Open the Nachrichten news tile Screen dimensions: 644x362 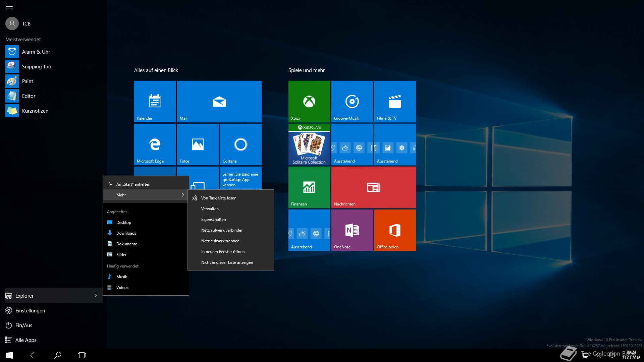click(x=374, y=187)
